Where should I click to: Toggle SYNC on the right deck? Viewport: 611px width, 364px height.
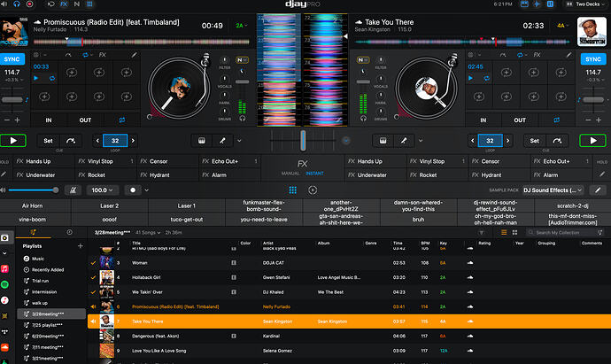pos(593,59)
